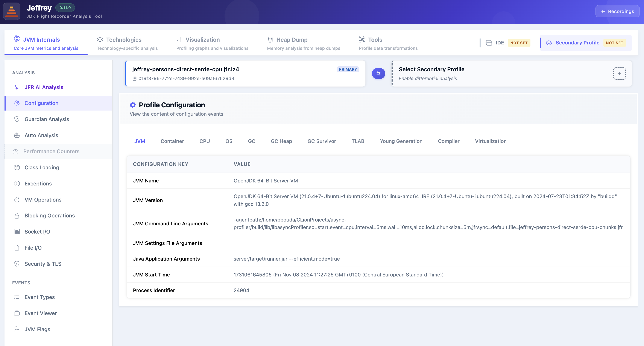The height and width of the screenshot is (346, 644).
Task: Open the Guardian Analysis sidebar link
Action: coord(58,119)
